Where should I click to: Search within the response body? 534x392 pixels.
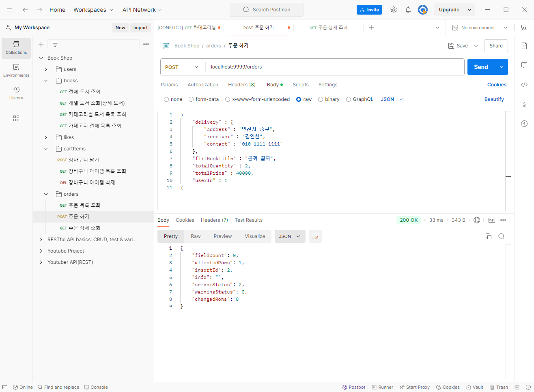pyautogui.click(x=502, y=236)
